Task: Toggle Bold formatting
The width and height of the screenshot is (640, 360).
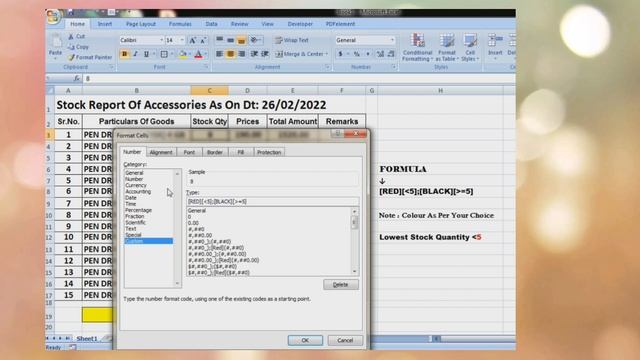Action: (x=124, y=54)
